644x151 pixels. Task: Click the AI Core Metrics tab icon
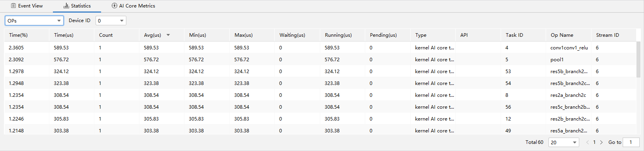point(115,6)
